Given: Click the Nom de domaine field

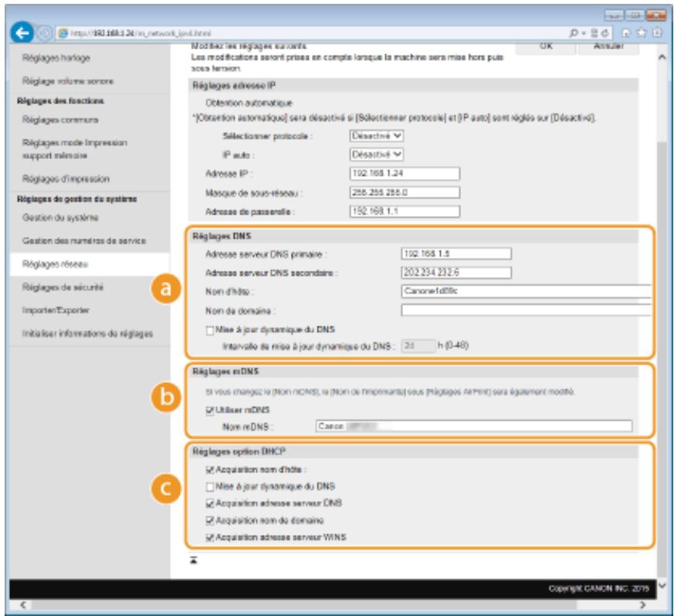Looking at the screenshot, I should tap(527, 310).
